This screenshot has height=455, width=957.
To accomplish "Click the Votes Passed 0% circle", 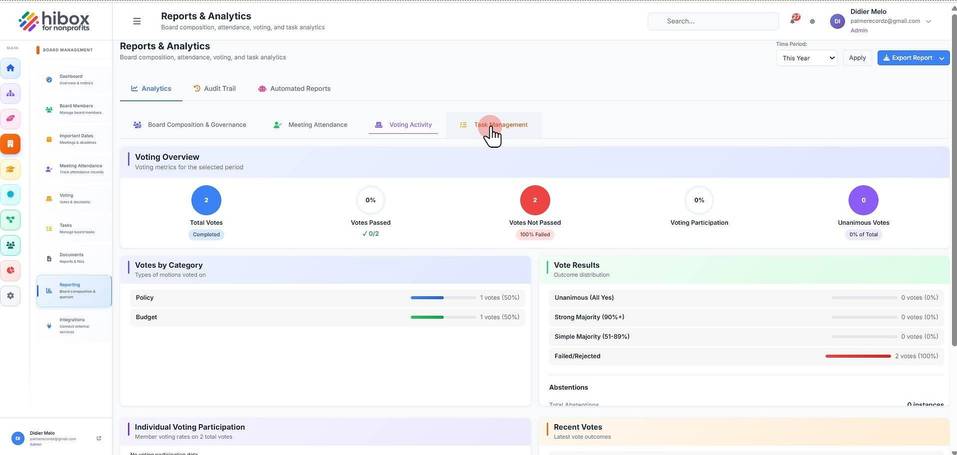I will pos(370,200).
